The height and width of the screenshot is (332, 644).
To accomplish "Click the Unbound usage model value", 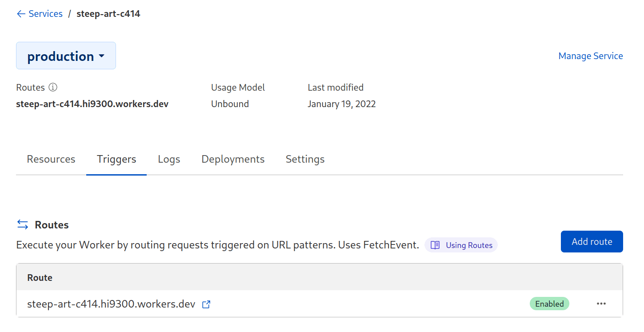I will click(230, 104).
